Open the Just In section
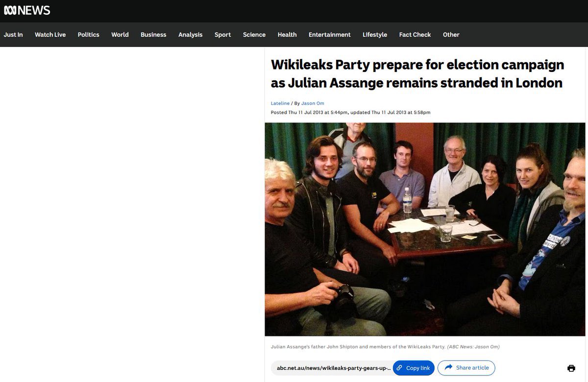Viewport: 588px width, 382px height. pos(13,35)
